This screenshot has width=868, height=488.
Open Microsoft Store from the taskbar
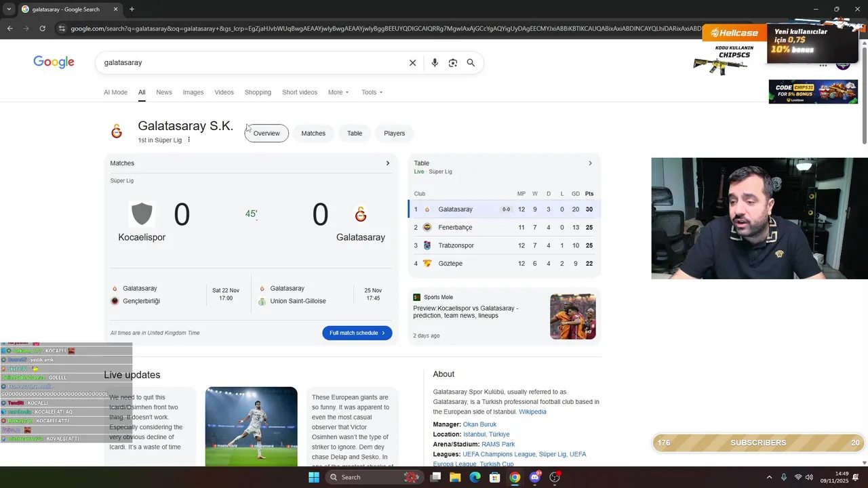pyautogui.click(x=495, y=477)
